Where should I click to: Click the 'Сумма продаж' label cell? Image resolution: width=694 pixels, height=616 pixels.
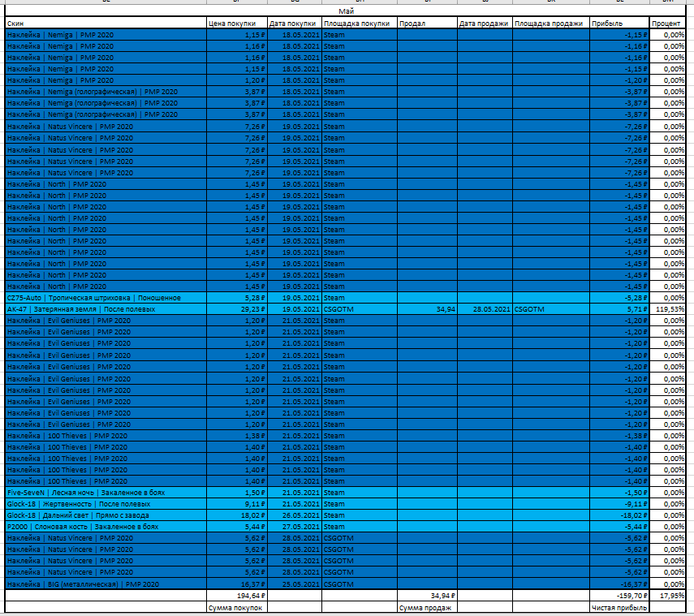coord(427,608)
